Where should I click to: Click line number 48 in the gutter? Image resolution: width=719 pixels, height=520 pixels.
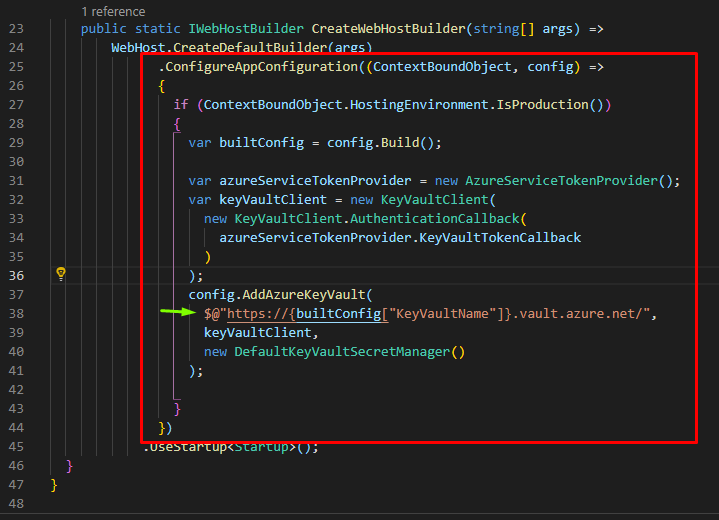[x=16, y=503]
